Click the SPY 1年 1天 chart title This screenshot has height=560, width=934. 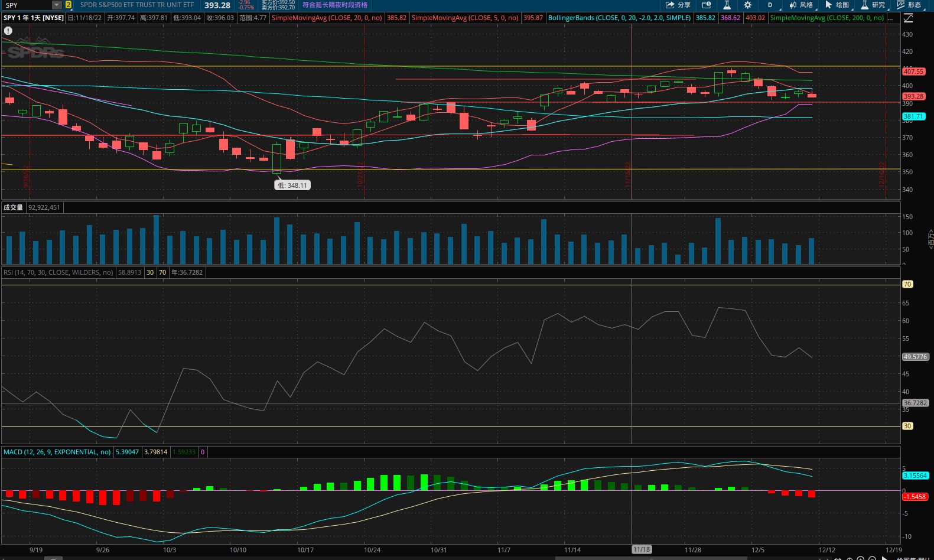(34, 18)
